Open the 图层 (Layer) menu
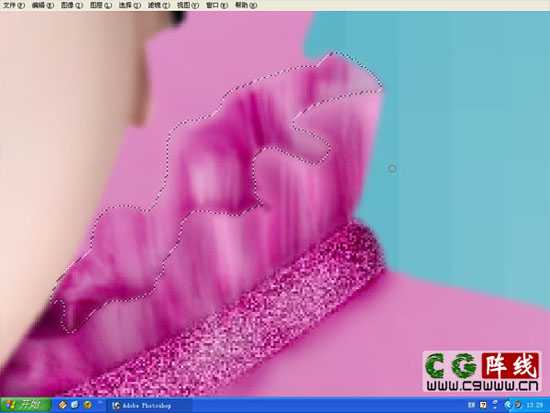The width and height of the screenshot is (550, 413). pos(101,5)
